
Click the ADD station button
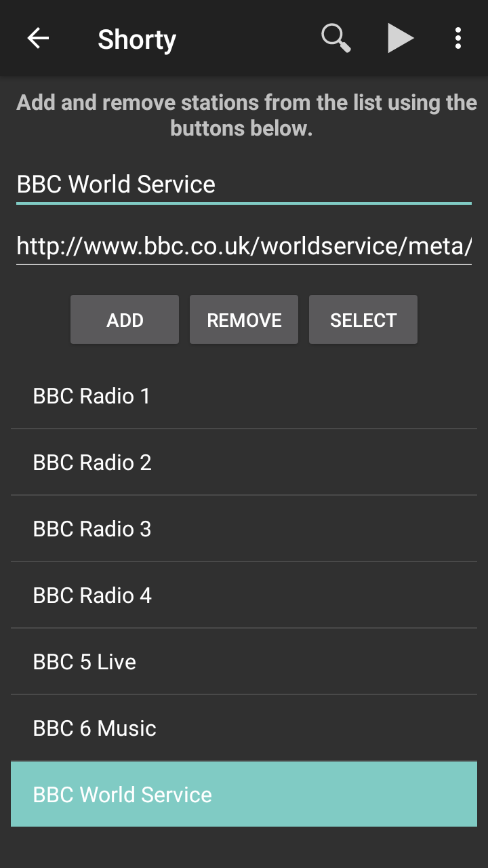tap(125, 320)
